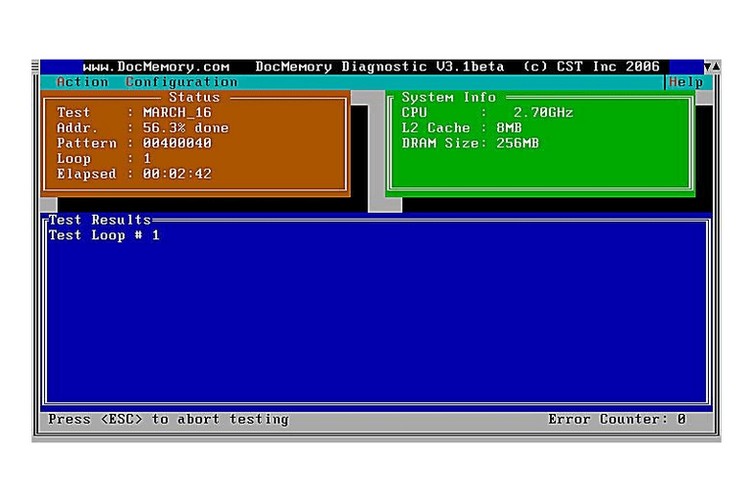Click the DRAM Size value 256MB
753x502 pixels.
pyautogui.click(x=518, y=144)
